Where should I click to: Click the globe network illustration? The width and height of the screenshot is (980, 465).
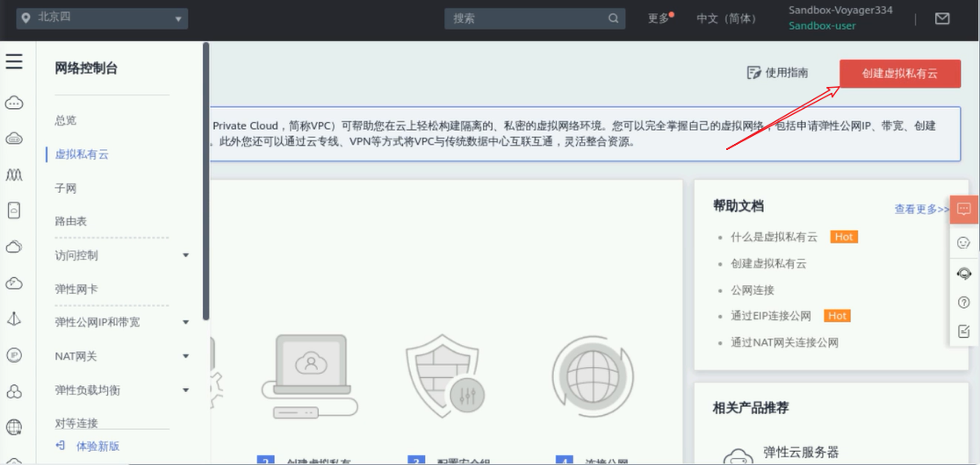coord(593,376)
